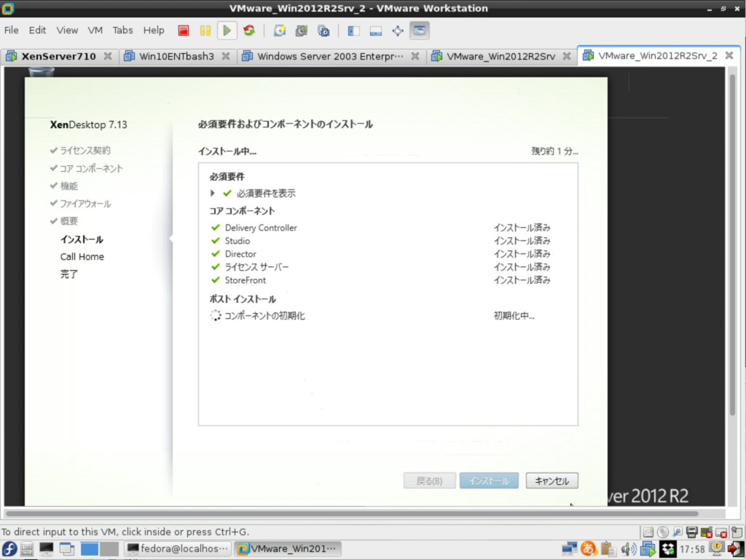
Task: Open the snapshot manager icon
Action: click(323, 31)
